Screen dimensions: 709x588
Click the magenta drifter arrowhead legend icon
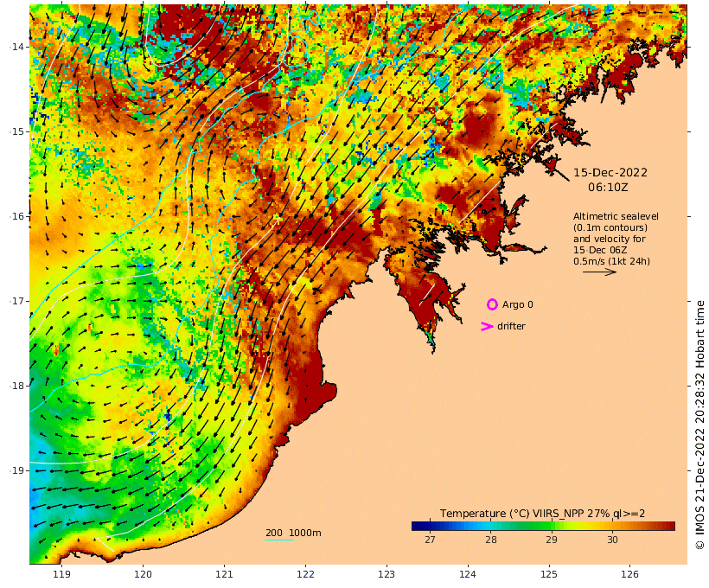pyautogui.click(x=487, y=326)
